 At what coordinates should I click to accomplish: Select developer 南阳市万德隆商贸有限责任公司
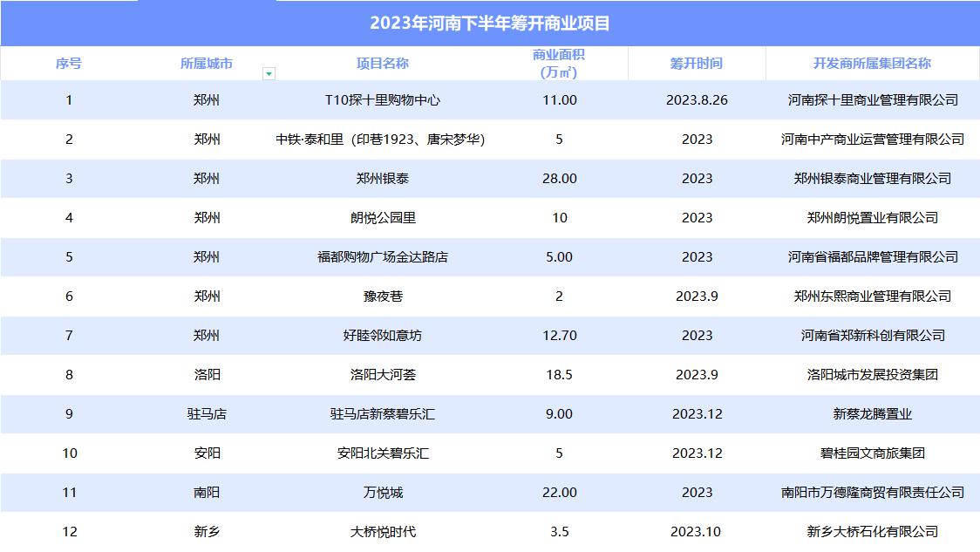[873, 493]
